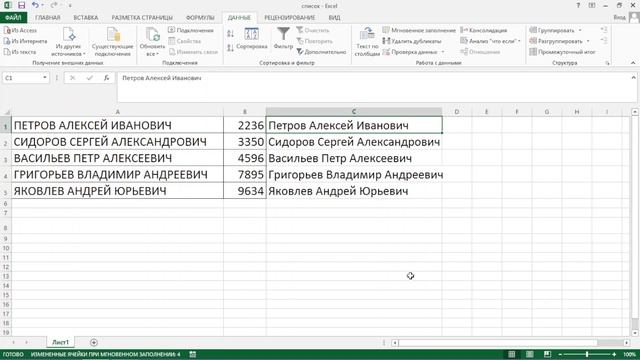Click Промежуточный итог

(x=562, y=52)
